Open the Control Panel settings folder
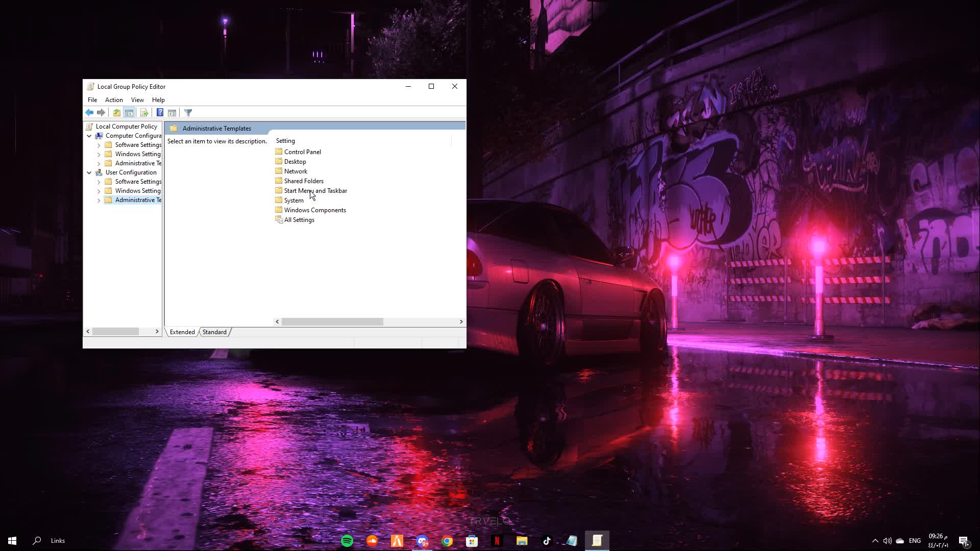This screenshot has height=551, width=980. [x=302, y=152]
